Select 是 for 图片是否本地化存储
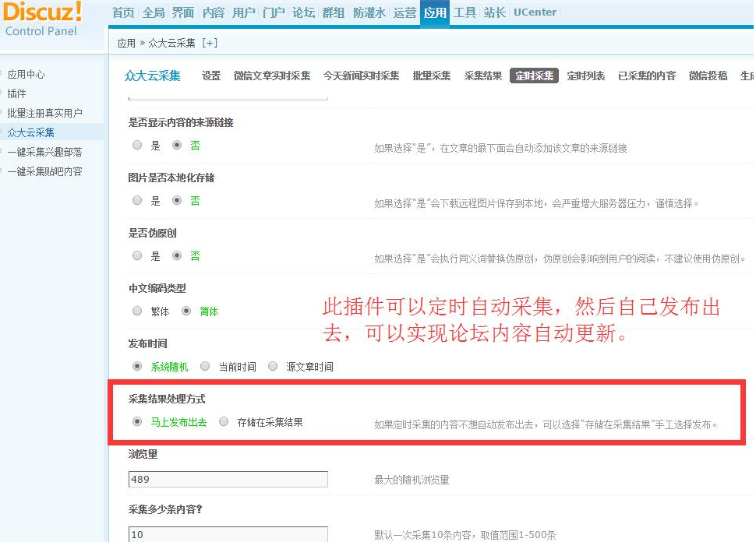Viewport: 756px width, 542px height. pyautogui.click(x=137, y=200)
